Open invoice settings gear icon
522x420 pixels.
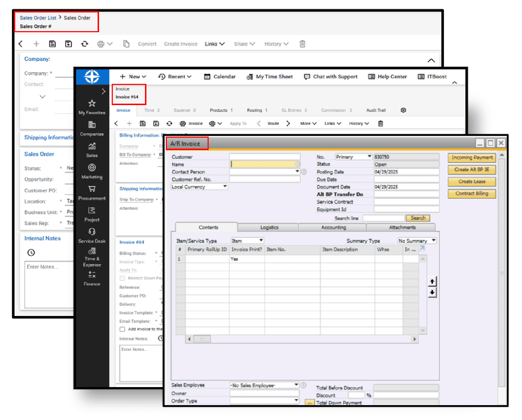coord(403,110)
